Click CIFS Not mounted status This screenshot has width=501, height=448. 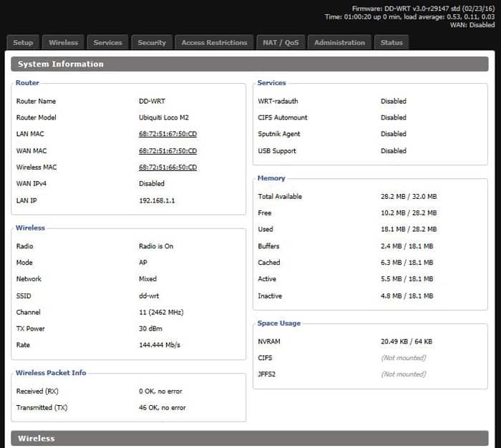click(x=404, y=358)
